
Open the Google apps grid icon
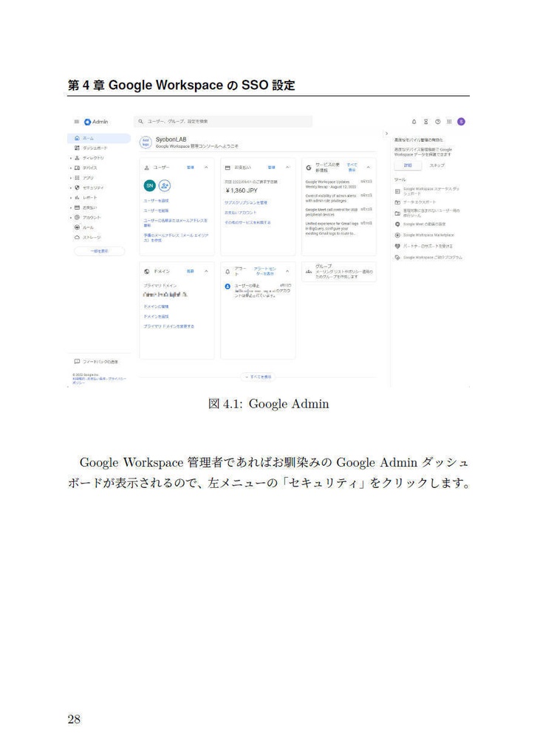pyautogui.click(x=449, y=122)
